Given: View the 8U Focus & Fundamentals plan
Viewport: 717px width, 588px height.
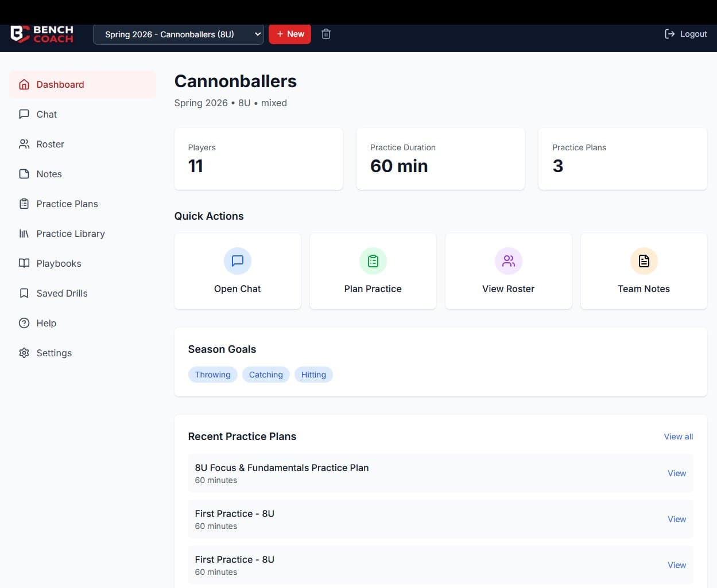Looking at the screenshot, I should coord(676,473).
